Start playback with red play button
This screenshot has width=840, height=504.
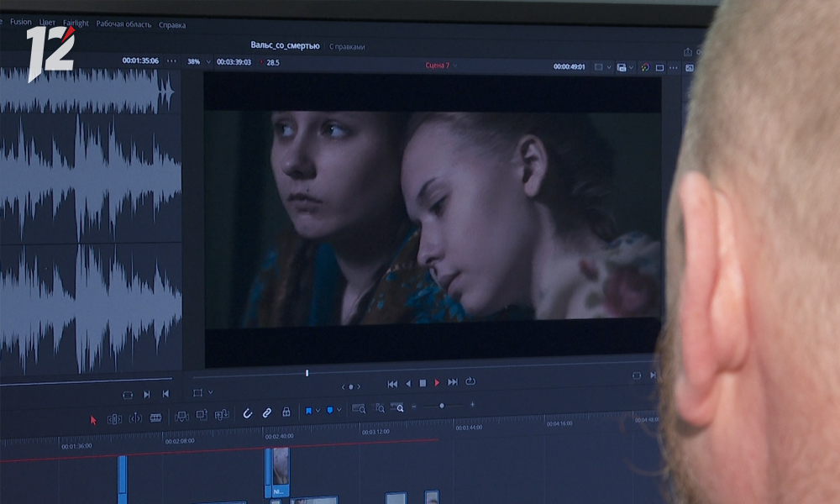click(437, 382)
